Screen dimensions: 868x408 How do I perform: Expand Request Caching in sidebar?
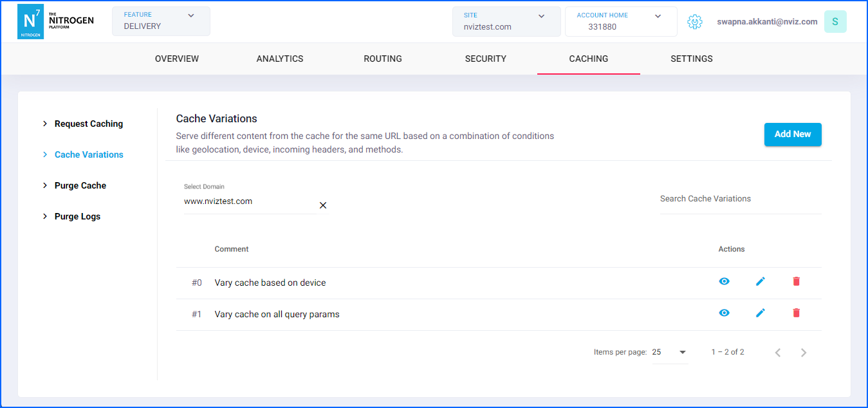88,124
